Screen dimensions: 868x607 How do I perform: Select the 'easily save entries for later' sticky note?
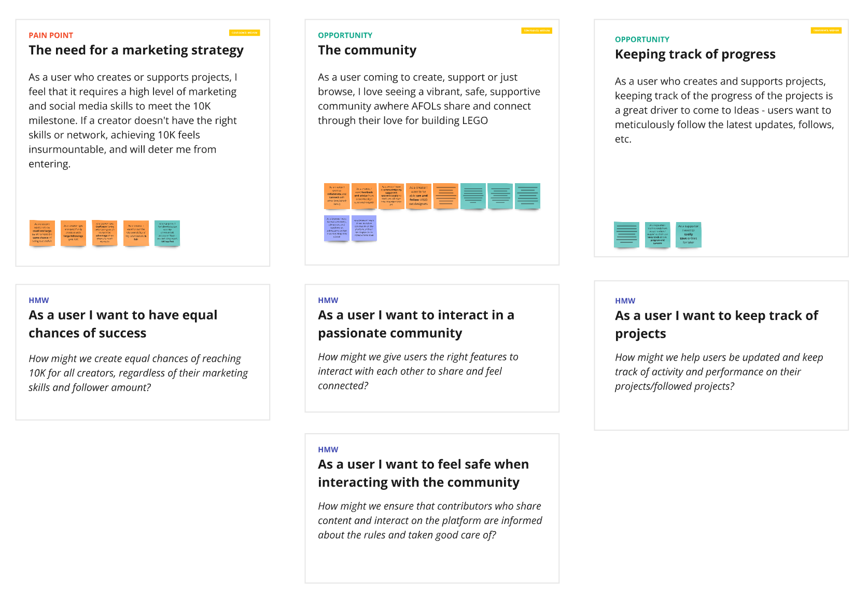[x=689, y=234]
